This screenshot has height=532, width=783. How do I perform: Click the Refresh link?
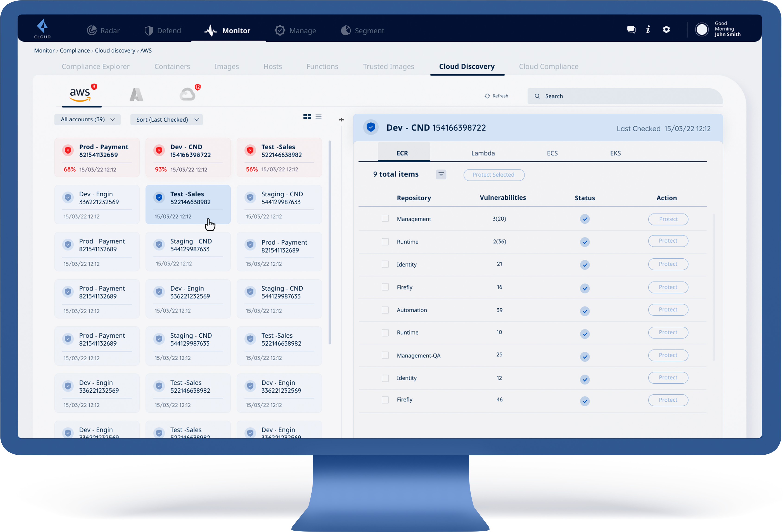coord(496,96)
